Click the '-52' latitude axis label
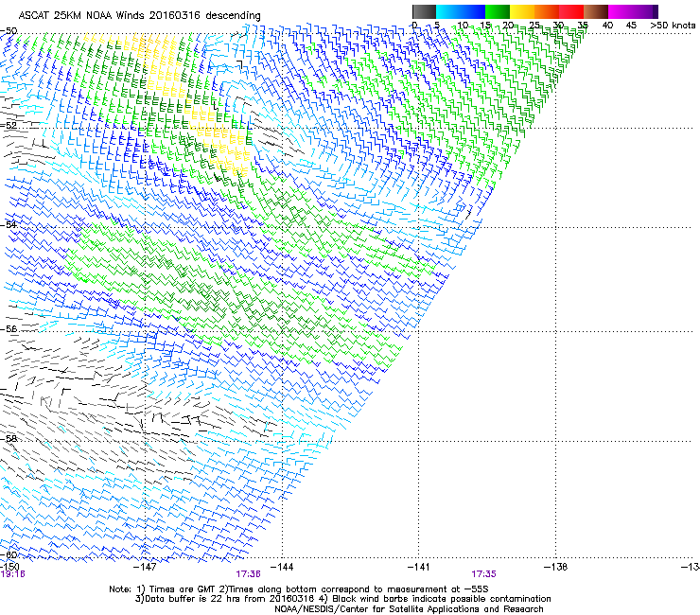This screenshot has width=700, height=615. tap(9, 125)
